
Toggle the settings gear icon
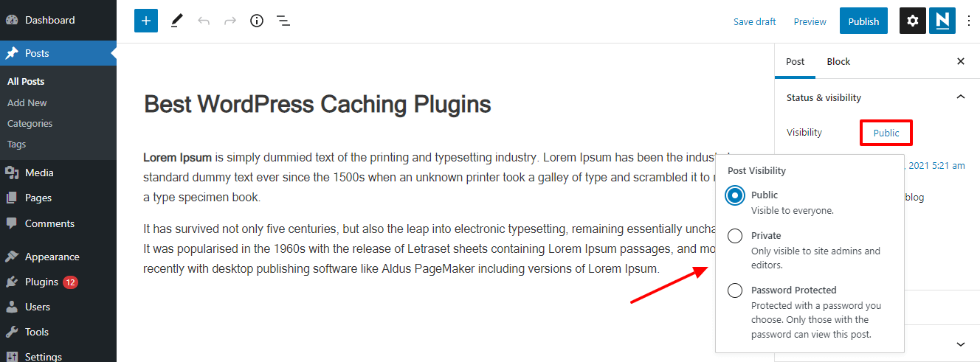(913, 21)
